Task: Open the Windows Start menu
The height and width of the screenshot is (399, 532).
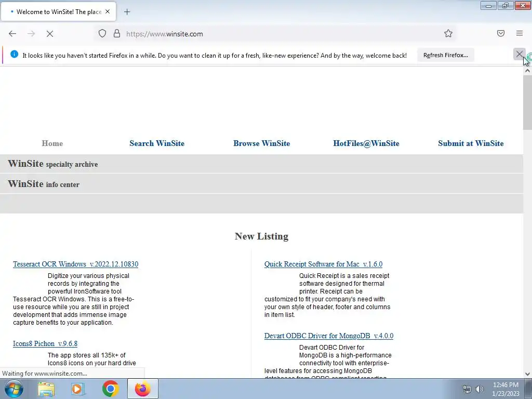Action: click(14, 389)
